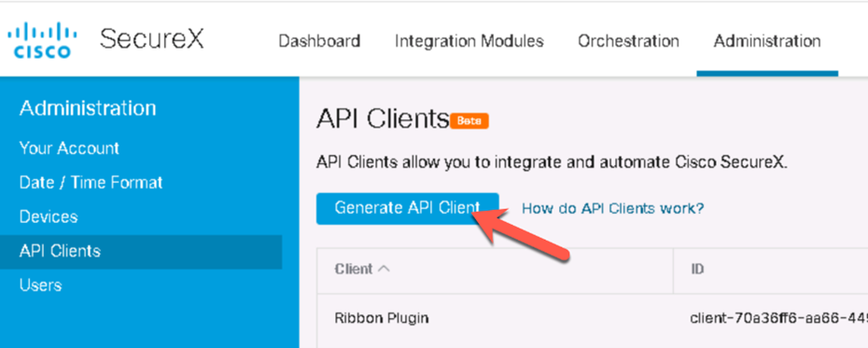The image size is (868, 348).
Task: Click the Administration sidebar heading
Action: [88, 108]
